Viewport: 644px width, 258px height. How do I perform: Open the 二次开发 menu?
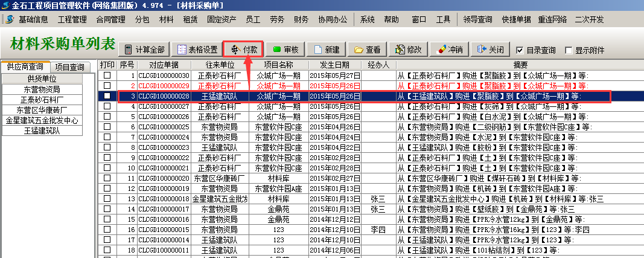589,19
